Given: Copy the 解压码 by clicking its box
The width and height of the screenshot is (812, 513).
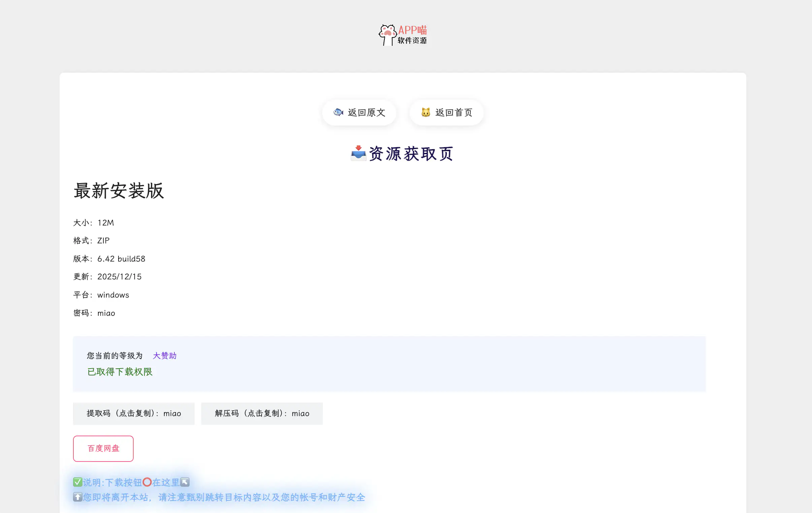Looking at the screenshot, I should pyautogui.click(x=262, y=413).
